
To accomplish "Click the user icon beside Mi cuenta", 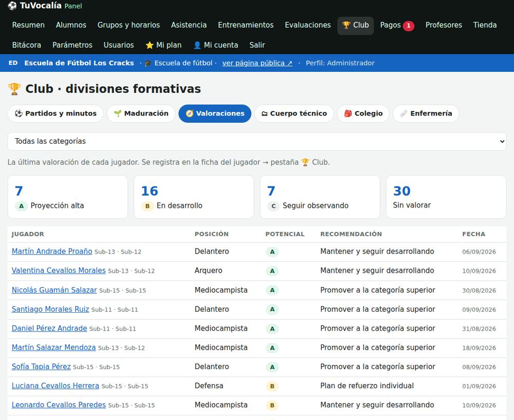I will (197, 45).
